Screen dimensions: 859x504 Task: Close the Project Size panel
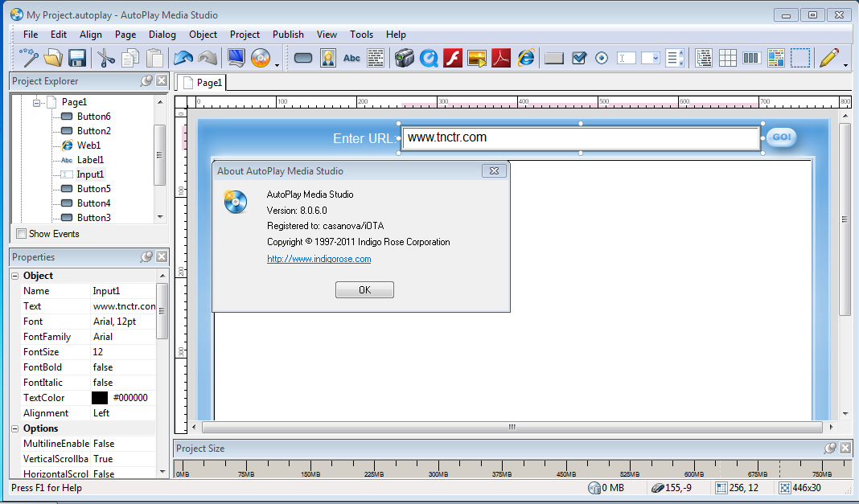[x=845, y=449]
